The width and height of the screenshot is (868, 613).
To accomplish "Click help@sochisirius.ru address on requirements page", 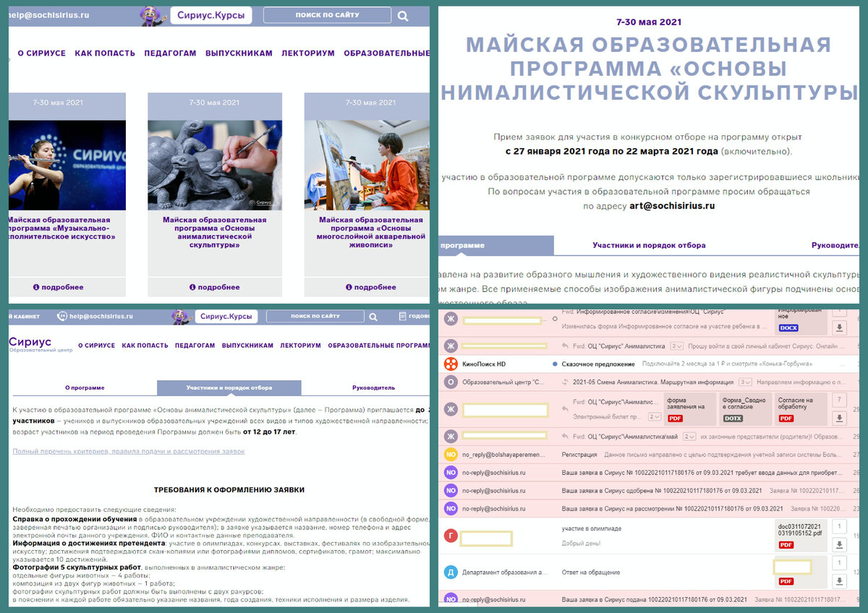I will [x=101, y=317].
